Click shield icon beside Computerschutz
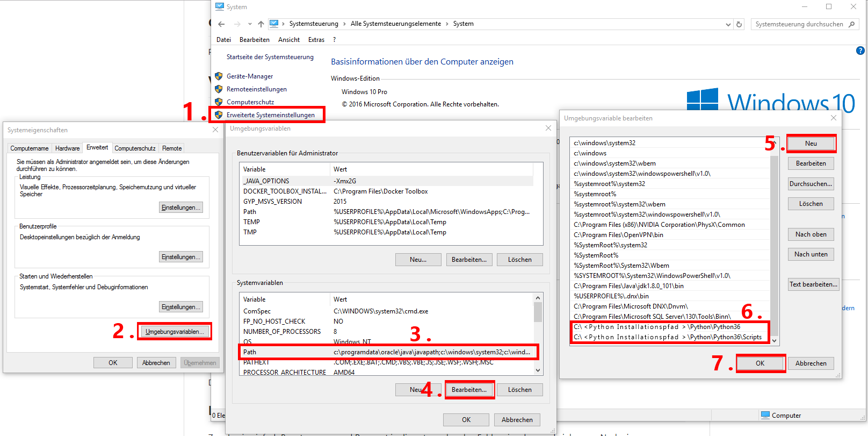The width and height of the screenshot is (868, 436). click(x=219, y=102)
